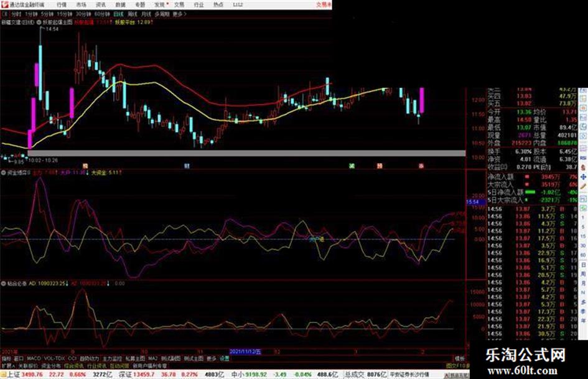Image resolution: width=588 pixels, height=379 pixels.
Task: Open the 数据 menu
Action: [x=120, y=5]
